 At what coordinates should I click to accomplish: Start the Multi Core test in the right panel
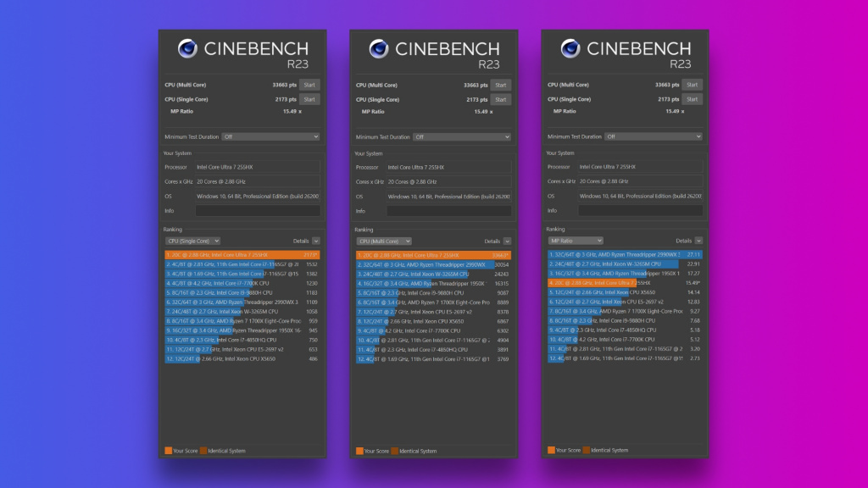point(693,85)
